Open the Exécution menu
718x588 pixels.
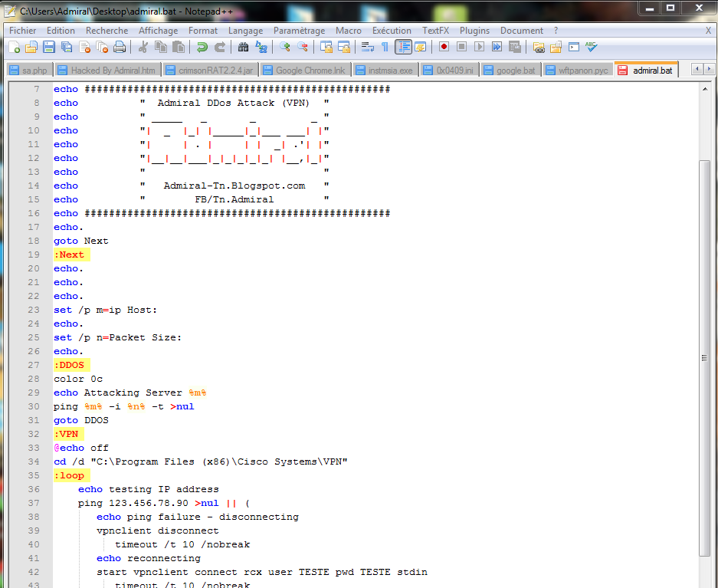392,31
